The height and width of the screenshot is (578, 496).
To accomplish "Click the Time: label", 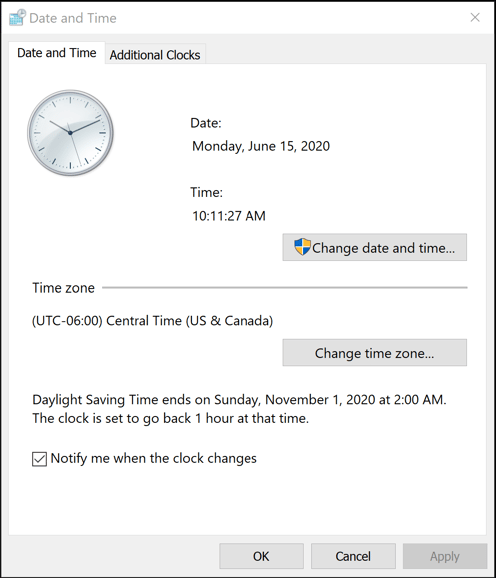I will 206,192.
